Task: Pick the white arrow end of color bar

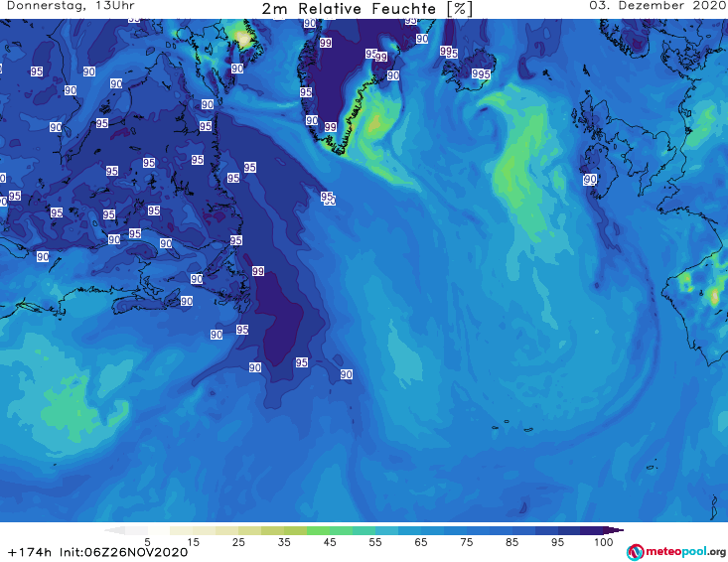Action: point(114,530)
